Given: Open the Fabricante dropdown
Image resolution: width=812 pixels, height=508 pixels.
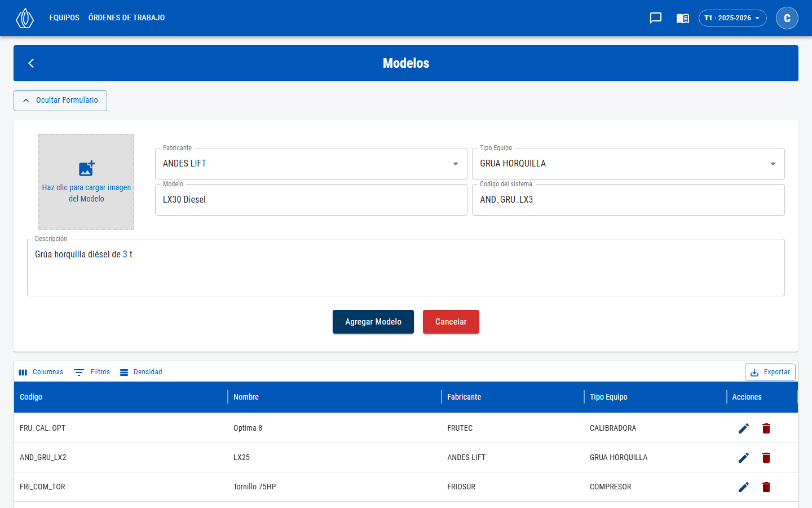Looking at the screenshot, I should point(311,164).
